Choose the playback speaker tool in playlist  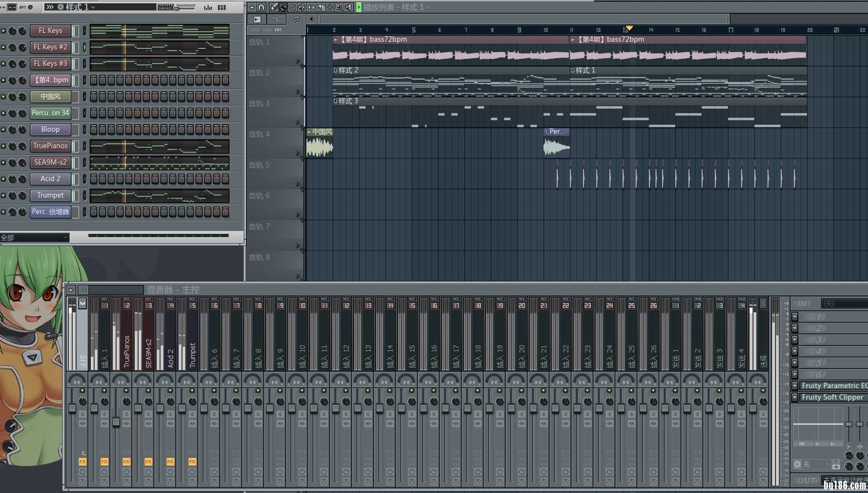click(x=348, y=7)
